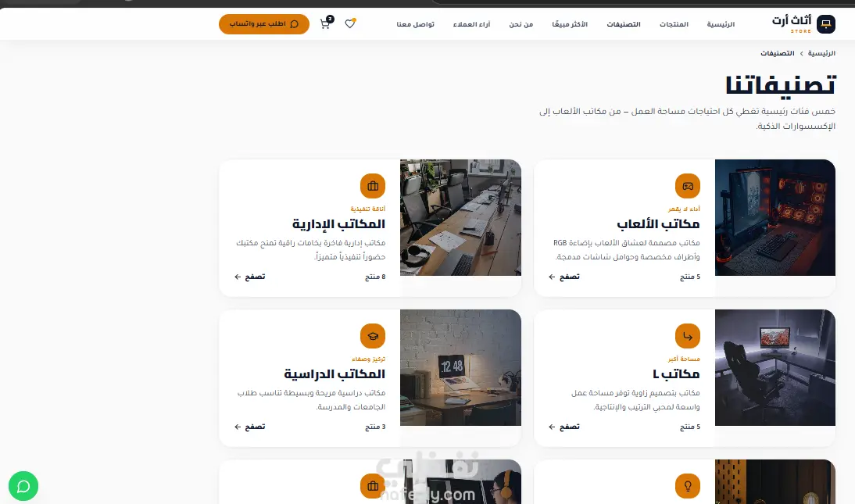
Task: Click تصفح link for المكاتب الإدارية
Action: point(250,277)
